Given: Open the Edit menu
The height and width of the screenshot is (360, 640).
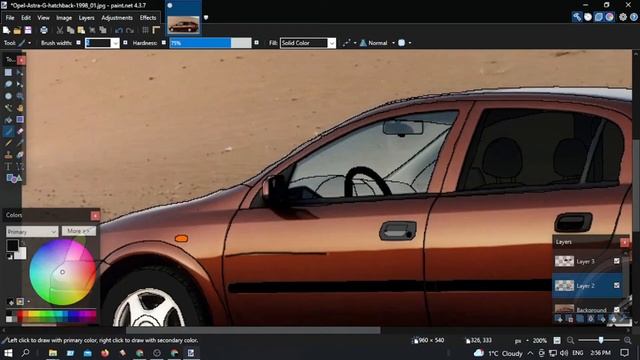Looking at the screenshot, I should [26, 18].
